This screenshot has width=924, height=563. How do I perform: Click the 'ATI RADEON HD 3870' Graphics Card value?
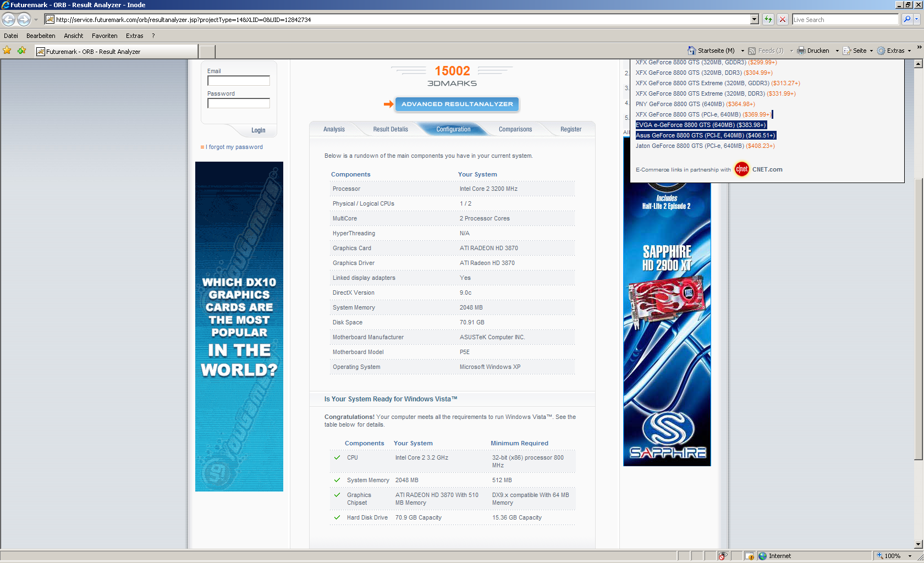point(489,249)
